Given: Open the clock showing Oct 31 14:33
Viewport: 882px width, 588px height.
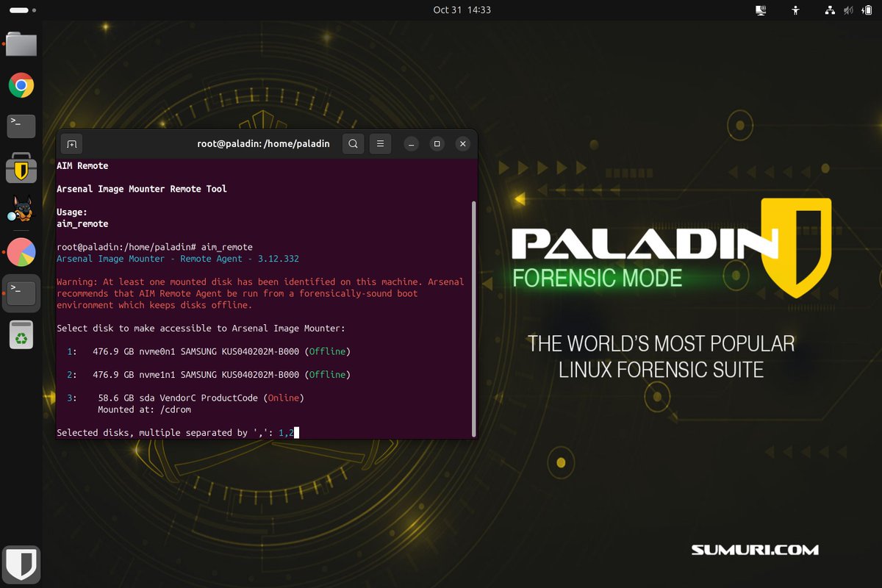Looking at the screenshot, I should click(x=462, y=10).
